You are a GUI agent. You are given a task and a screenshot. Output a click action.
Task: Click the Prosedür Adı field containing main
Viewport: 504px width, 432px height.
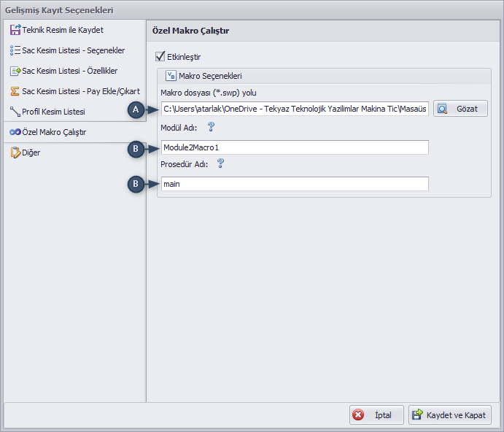click(295, 184)
